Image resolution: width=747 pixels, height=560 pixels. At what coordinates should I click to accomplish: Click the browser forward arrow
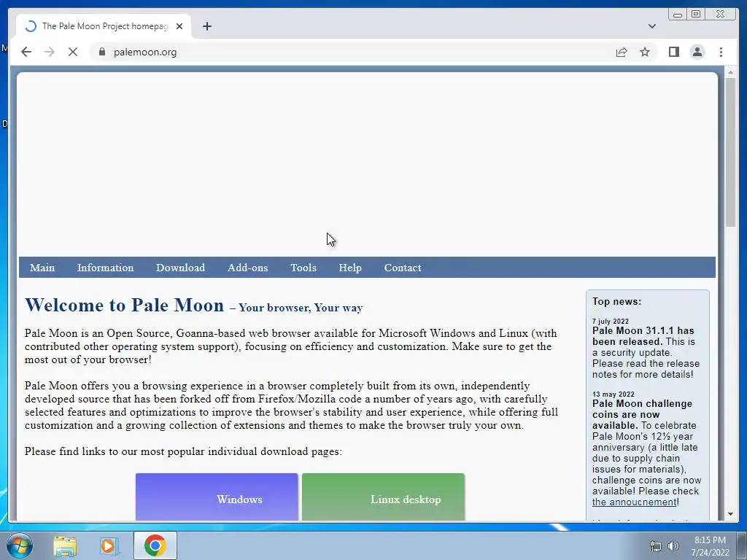(x=50, y=52)
